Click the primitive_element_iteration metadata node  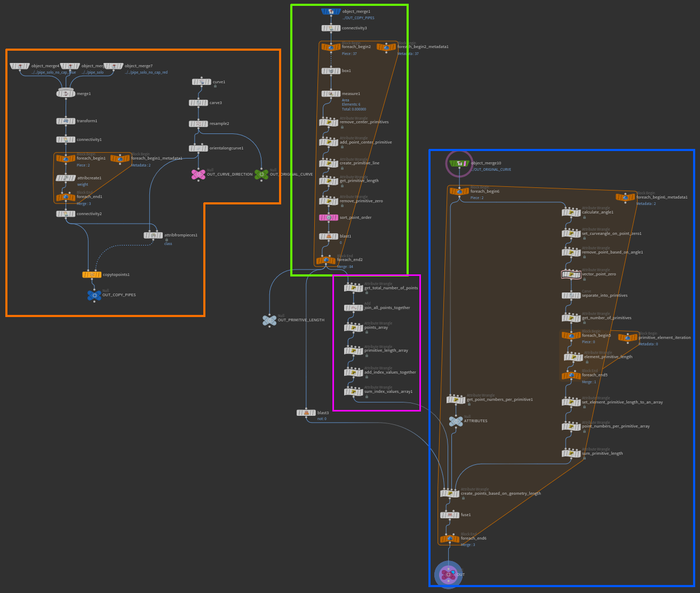coord(627,338)
